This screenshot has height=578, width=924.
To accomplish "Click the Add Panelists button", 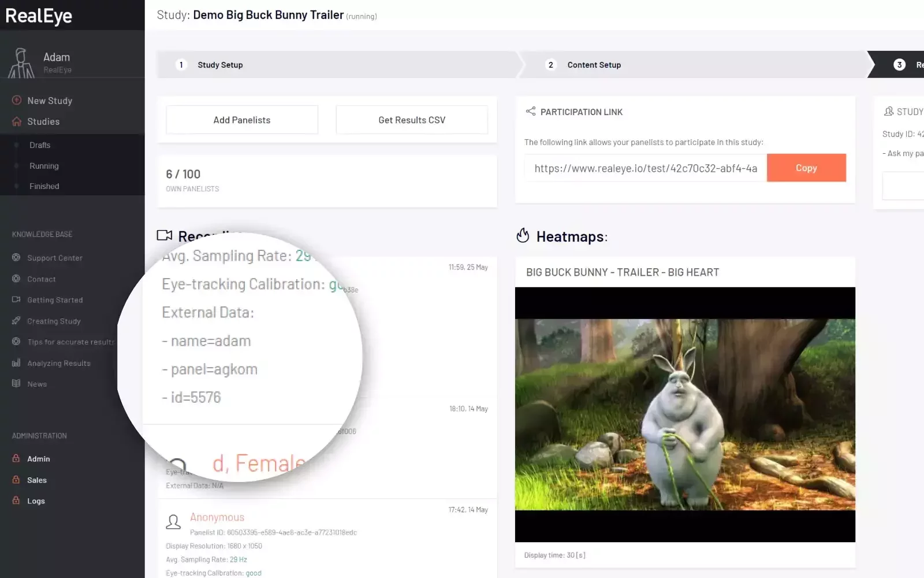I will (x=242, y=120).
